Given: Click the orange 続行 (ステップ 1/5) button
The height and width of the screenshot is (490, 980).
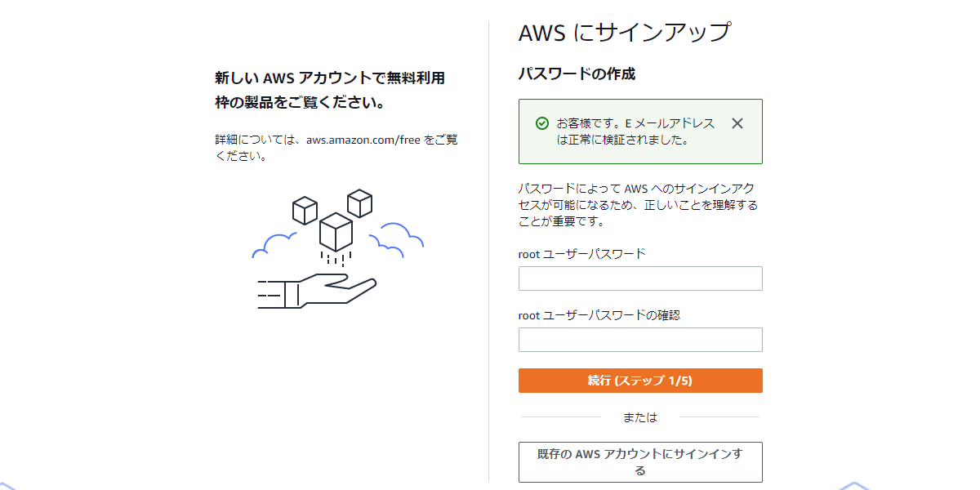Looking at the screenshot, I should point(640,381).
